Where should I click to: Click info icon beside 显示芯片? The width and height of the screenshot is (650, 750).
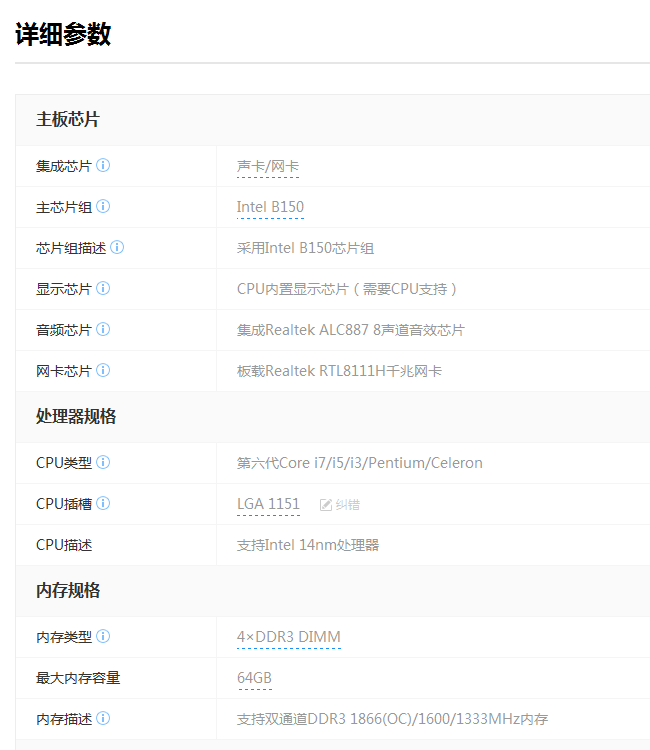(103, 288)
